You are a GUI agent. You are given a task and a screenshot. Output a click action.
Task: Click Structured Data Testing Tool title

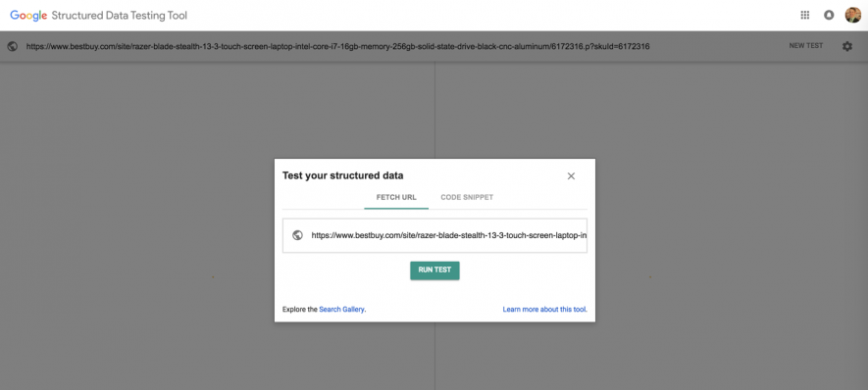point(119,16)
